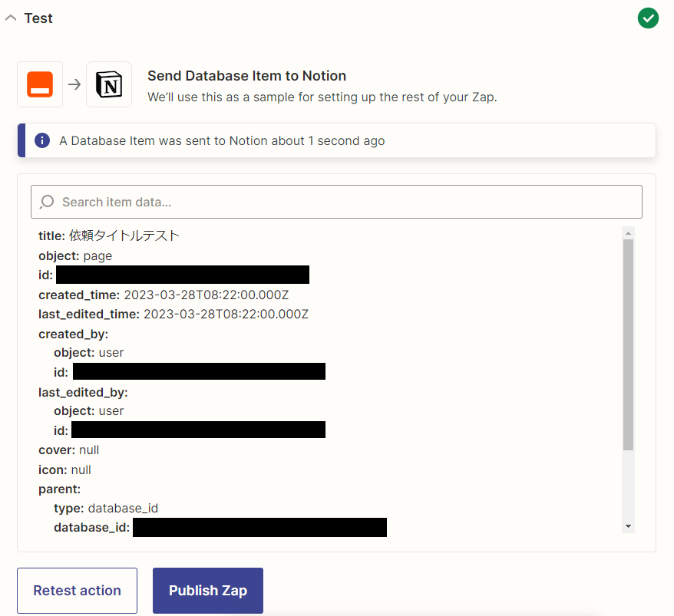The width and height of the screenshot is (674, 616).
Task: Click the created_time value row
Action: click(x=164, y=295)
